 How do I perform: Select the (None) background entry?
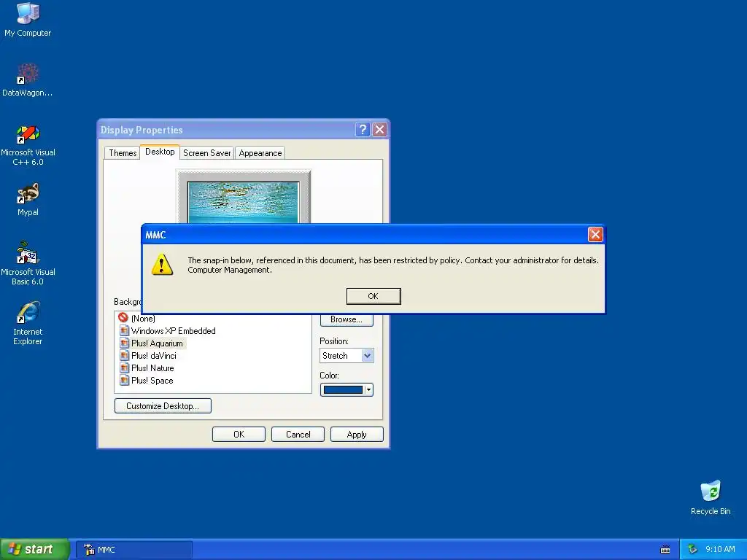pos(136,318)
